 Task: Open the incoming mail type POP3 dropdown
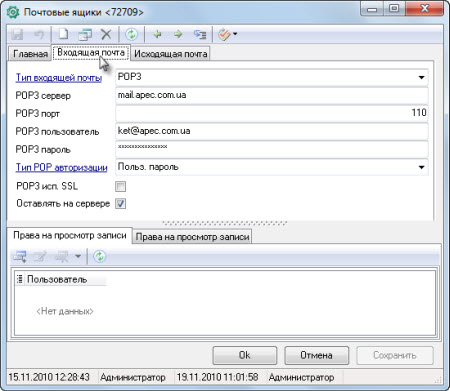pyautogui.click(x=421, y=77)
